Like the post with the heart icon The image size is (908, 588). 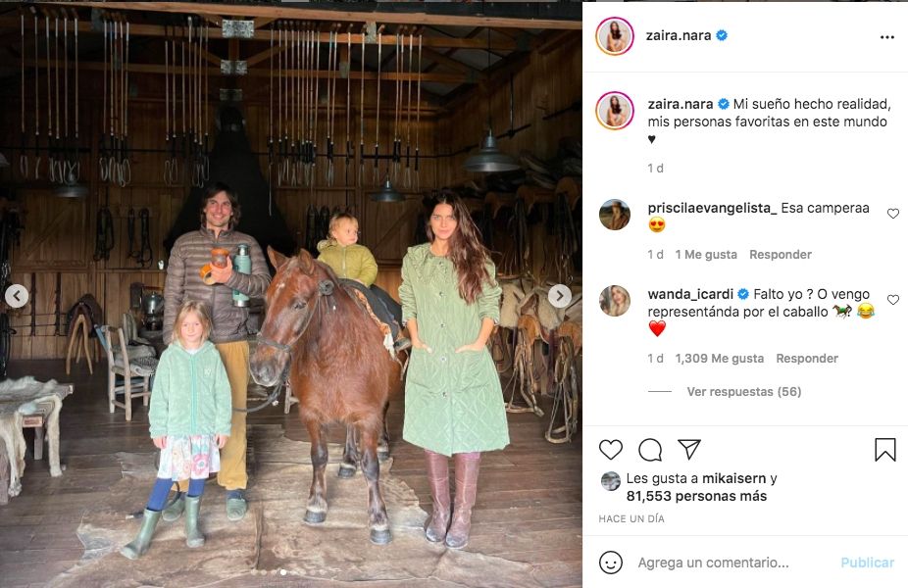pos(610,450)
